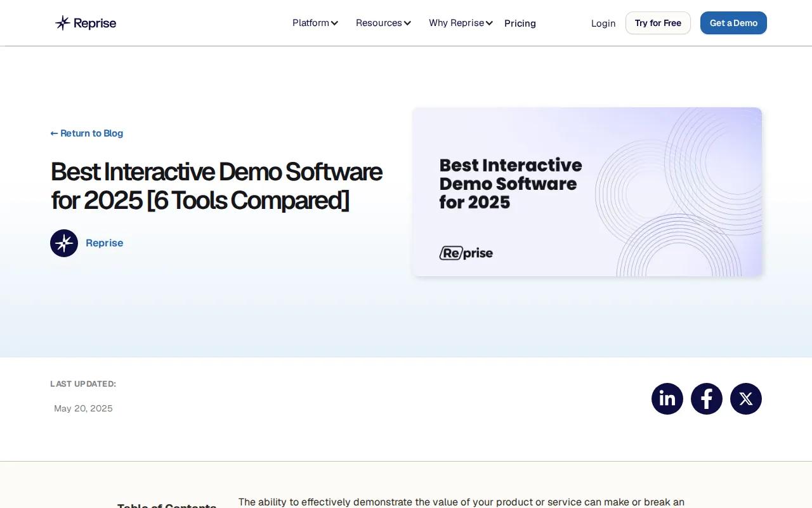This screenshot has width=812, height=508.
Task: Click the Reprise author avatar icon
Action: click(x=64, y=243)
